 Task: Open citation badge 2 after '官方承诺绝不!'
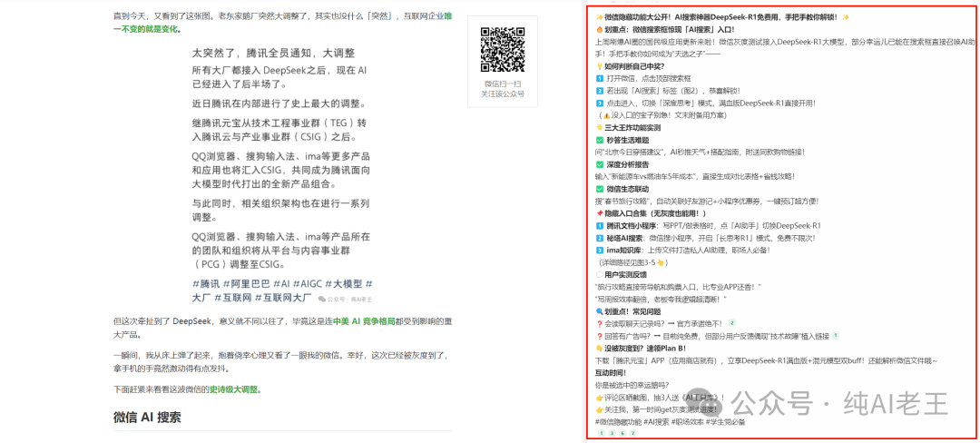[x=732, y=323]
